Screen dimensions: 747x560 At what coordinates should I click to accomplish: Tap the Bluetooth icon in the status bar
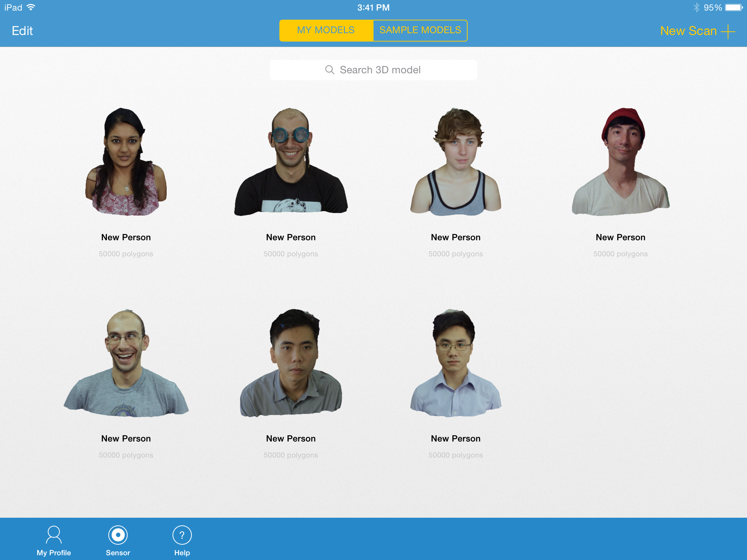click(x=697, y=7)
